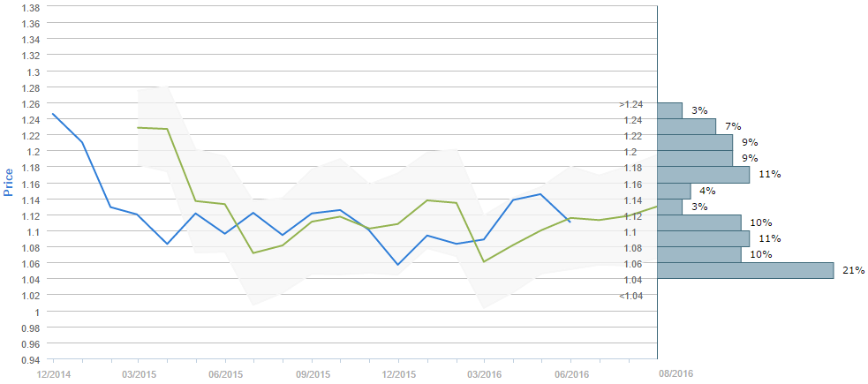Select the 08/2016 end date label

coord(676,373)
